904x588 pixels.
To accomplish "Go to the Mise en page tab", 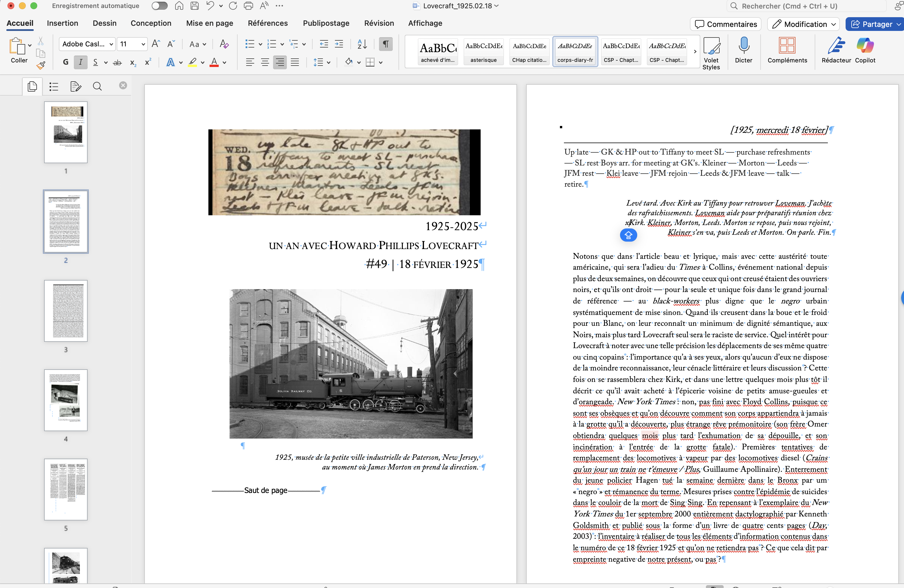I will [210, 23].
